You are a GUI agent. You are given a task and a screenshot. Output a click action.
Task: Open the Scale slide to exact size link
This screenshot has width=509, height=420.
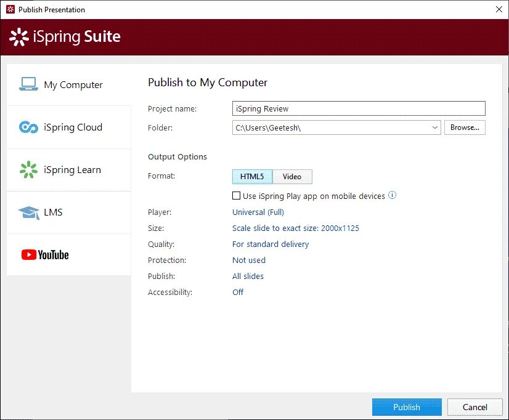pos(296,228)
